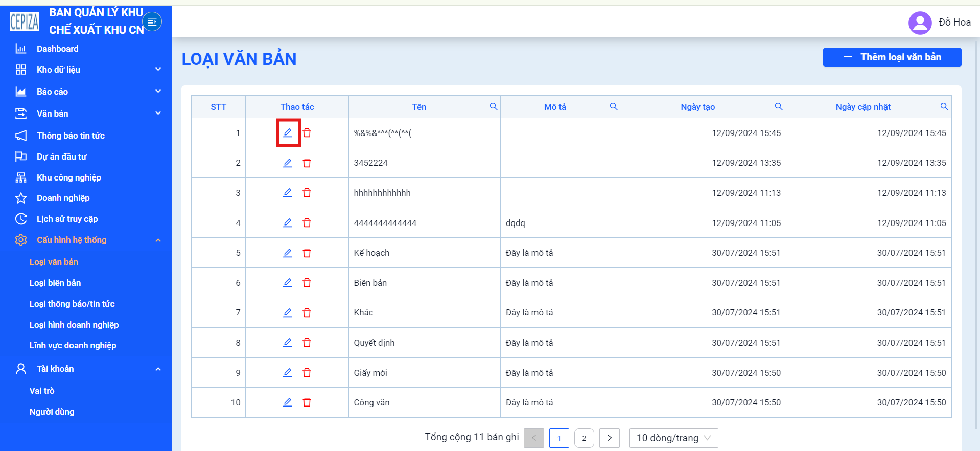Screen dimensions: 980x451
Task: Delete the Quyết định document type
Action: (x=307, y=343)
